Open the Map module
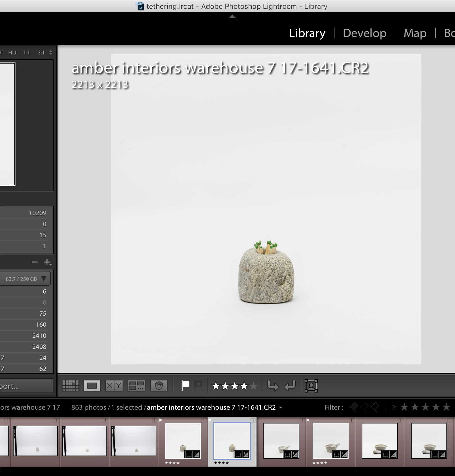 pos(415,33)
